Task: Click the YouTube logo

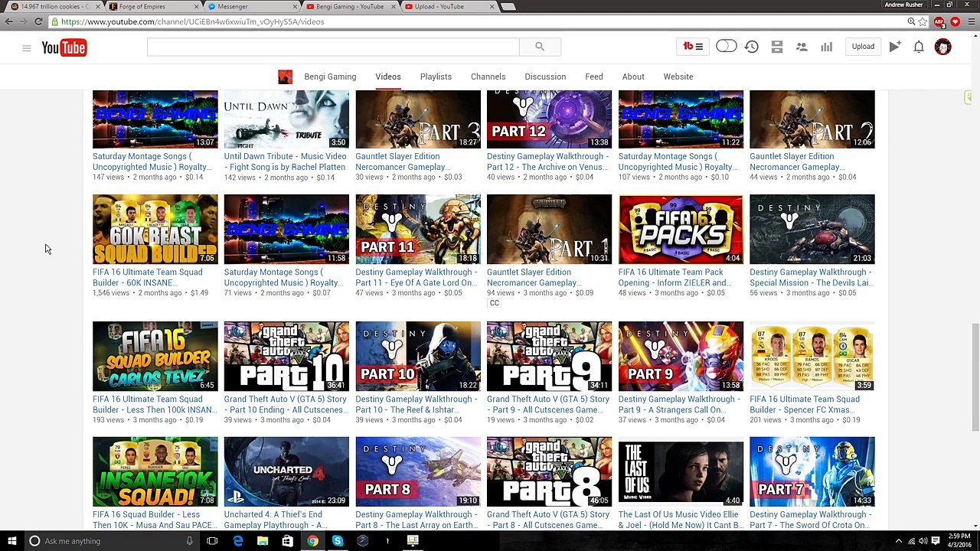Action: tap(64, 48)
